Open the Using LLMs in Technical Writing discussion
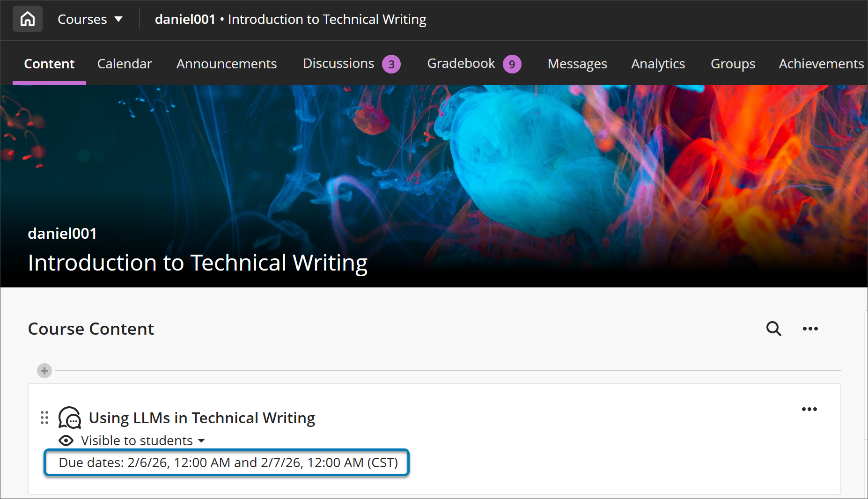 pos(201,418)
